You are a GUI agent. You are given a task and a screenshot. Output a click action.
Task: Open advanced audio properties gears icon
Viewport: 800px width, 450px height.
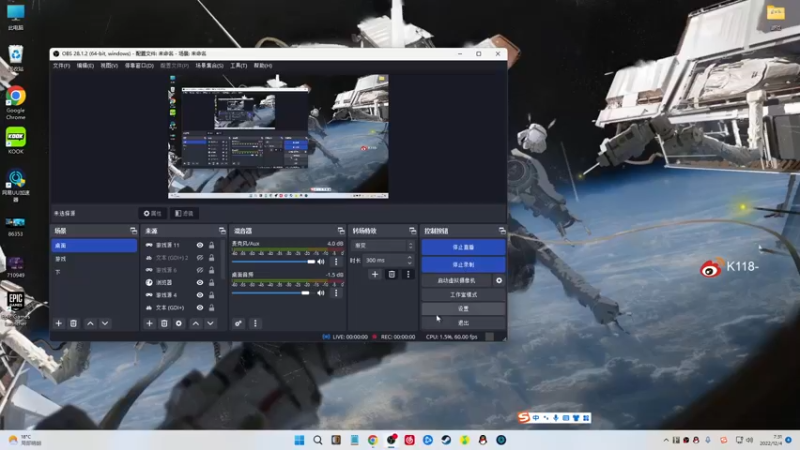pyautogui.click(x=238, y=323)
